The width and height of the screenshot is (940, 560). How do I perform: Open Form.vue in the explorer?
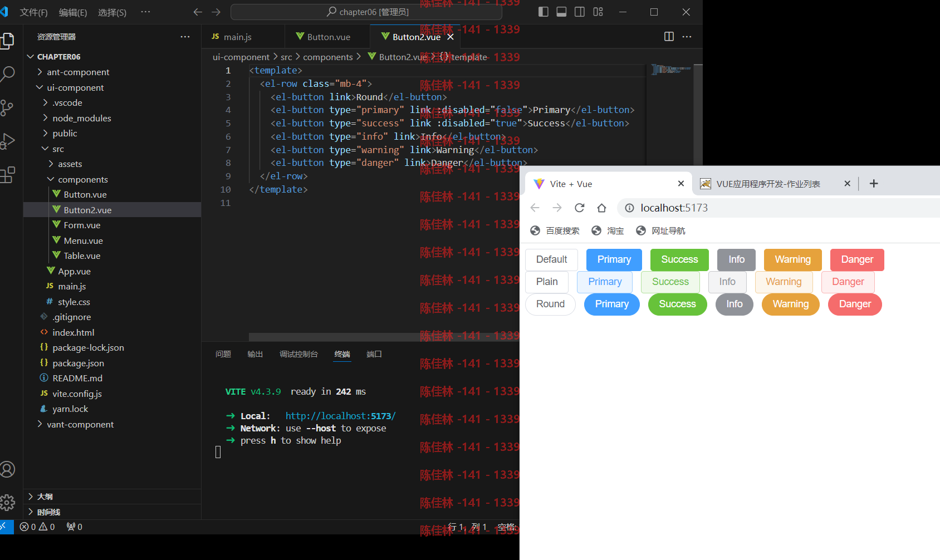tap(82, 225)
